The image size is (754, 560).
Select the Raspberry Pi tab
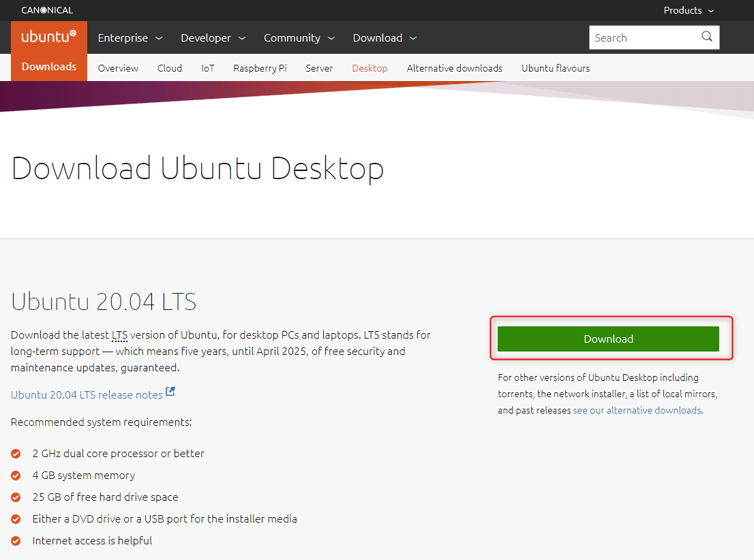[260, 68]
